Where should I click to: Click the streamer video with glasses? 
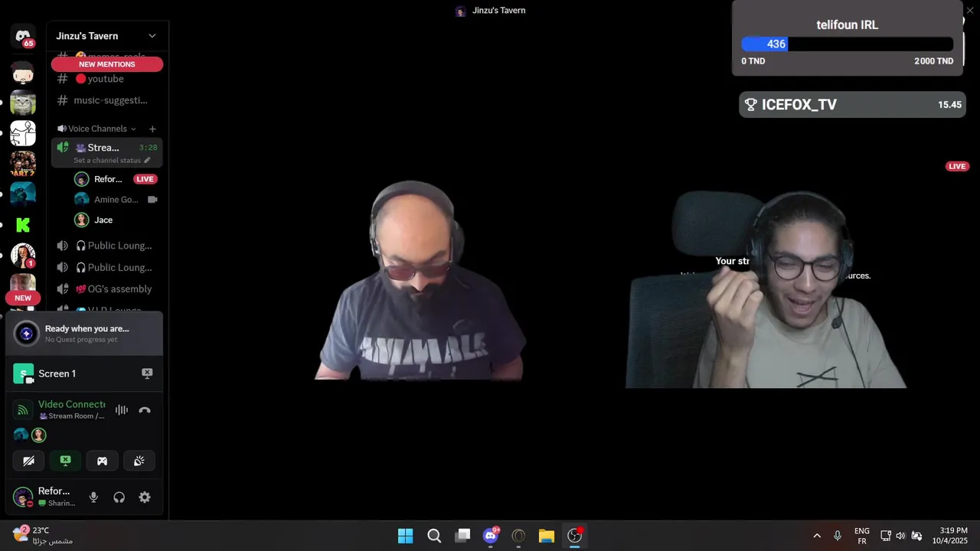click(766, 289)
